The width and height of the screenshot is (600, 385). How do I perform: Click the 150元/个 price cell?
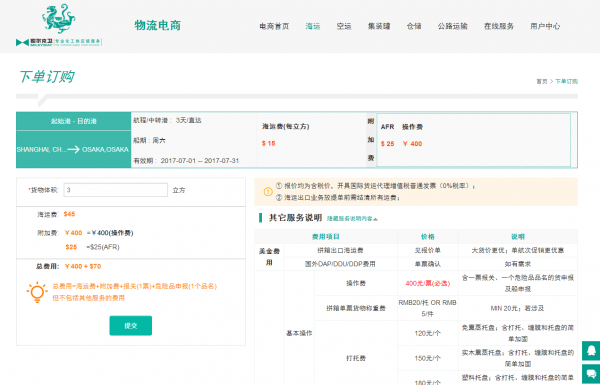click(x=427, y=358)
